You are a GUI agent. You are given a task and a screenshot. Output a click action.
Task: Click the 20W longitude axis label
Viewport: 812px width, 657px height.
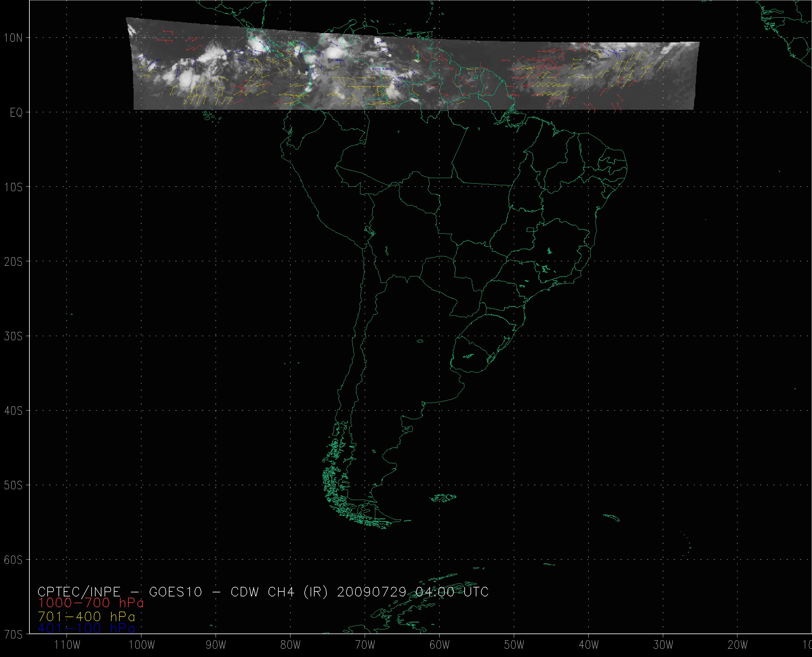(x=738, y=645)
